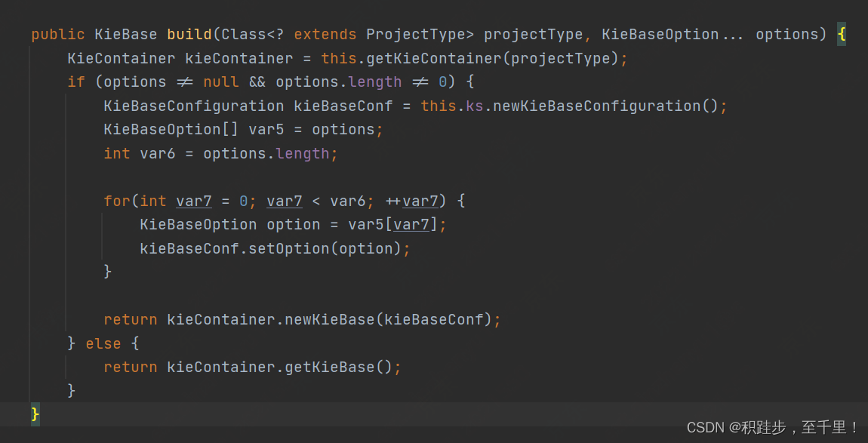Click the if keyword of options check

tap(76, 82)
